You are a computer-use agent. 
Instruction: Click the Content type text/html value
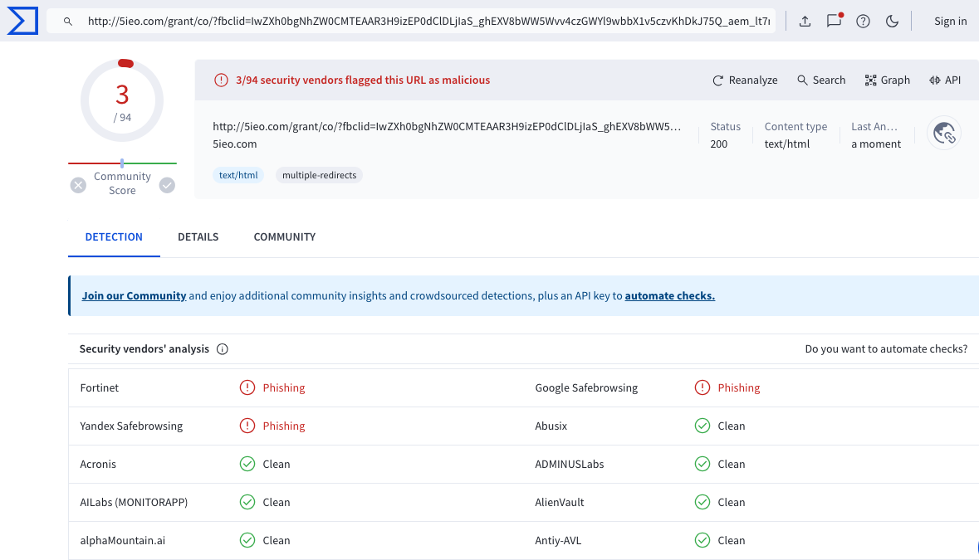(x=786, y=144)
